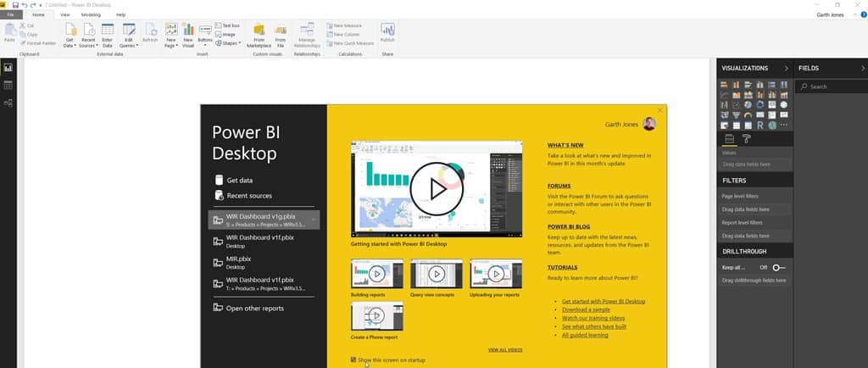868x368 pixels.
Task: Switch to the View ribbon tab
Action: pos(64,14)
